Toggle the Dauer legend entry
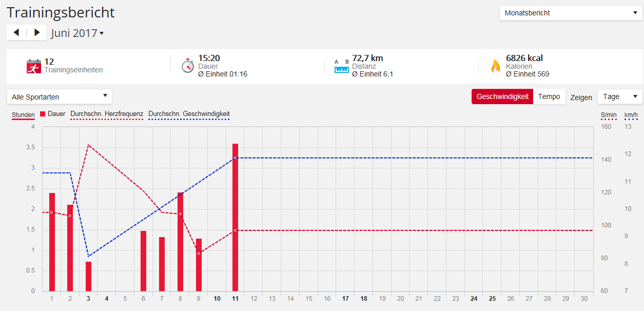Screen dimensions: 644x311 coord(52,114)
